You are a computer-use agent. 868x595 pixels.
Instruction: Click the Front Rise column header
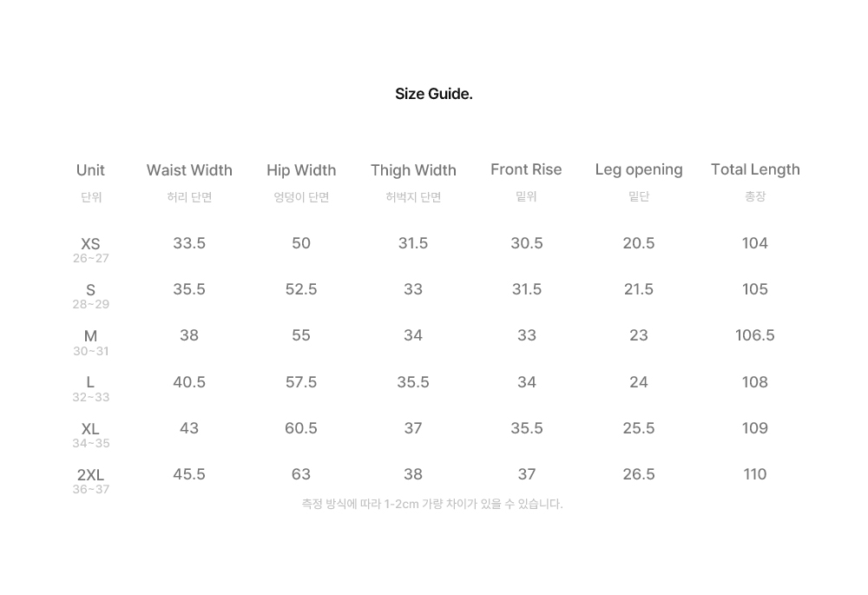pos(526,169)
